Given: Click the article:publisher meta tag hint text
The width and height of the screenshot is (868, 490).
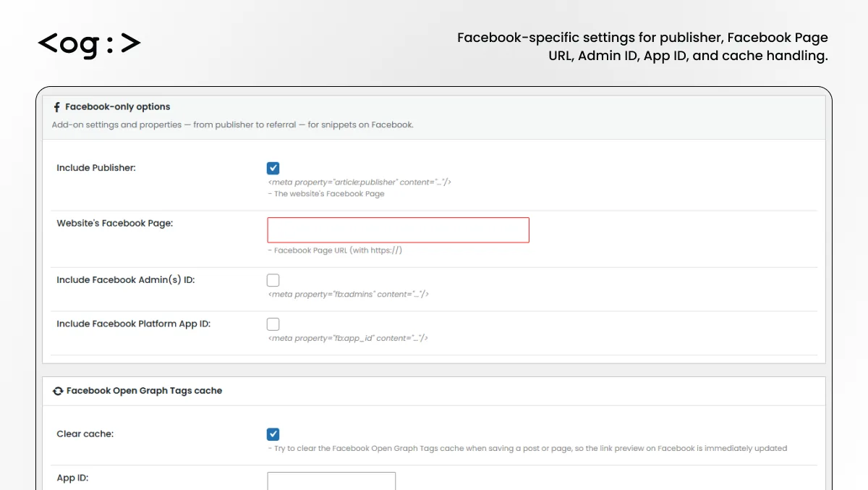Looking at the screenshot, I should click(x=359, y=182).
